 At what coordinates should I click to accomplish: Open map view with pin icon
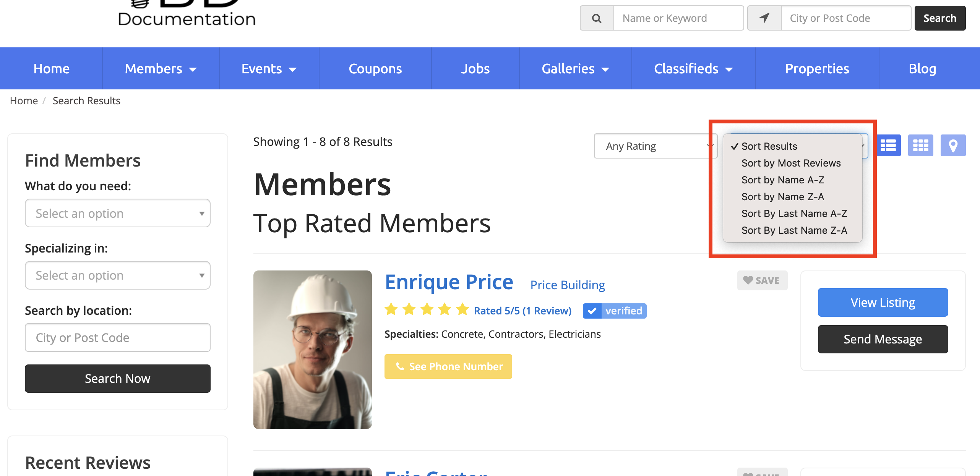click(x=953, y=146)
